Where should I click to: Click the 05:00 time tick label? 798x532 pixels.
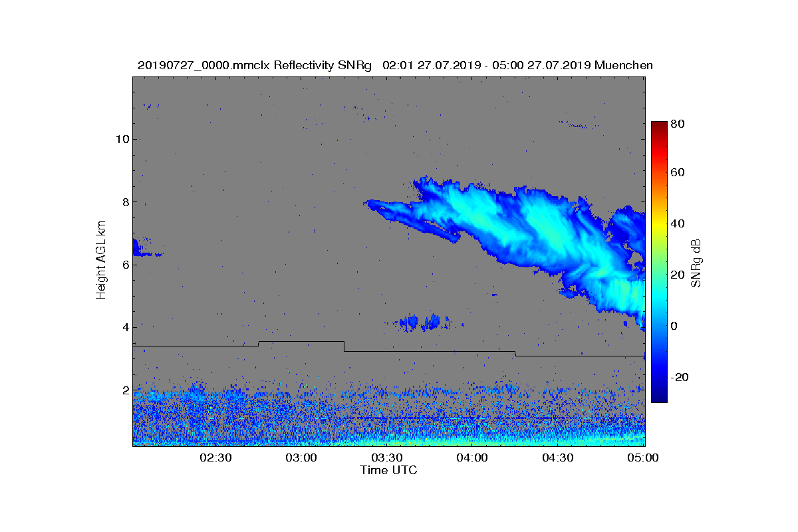click(x=643, y=458)
